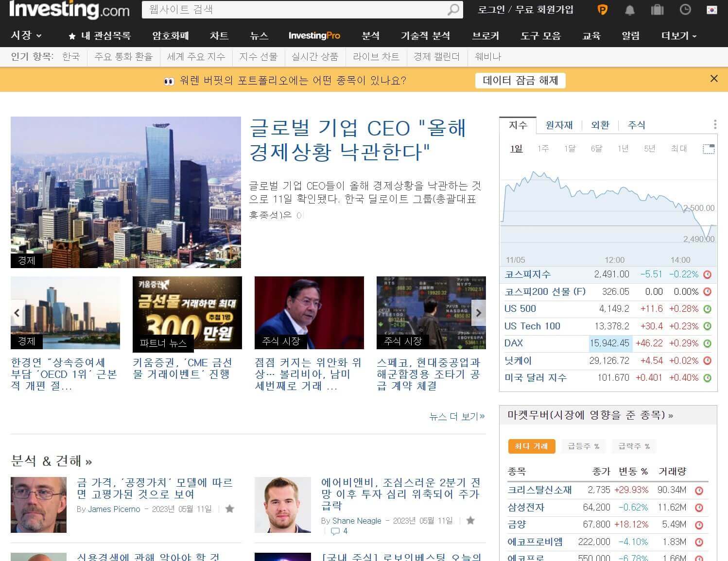Select the 1주 chart range
This screenshot has height=561, width=728.
[x=543, y=149]
